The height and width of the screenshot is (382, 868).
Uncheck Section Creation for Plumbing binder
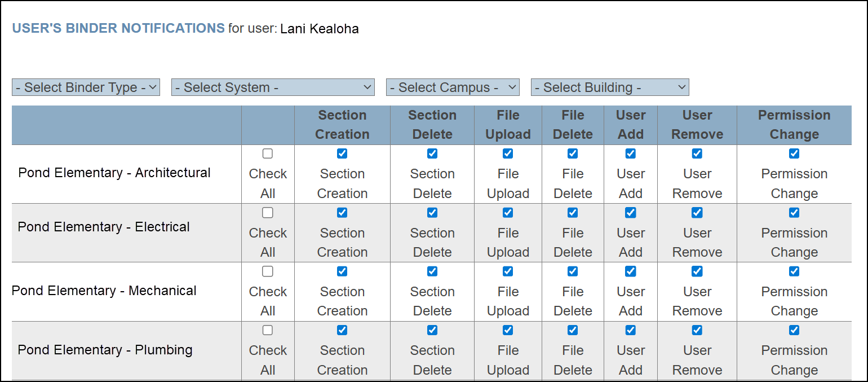pos(342,330)
